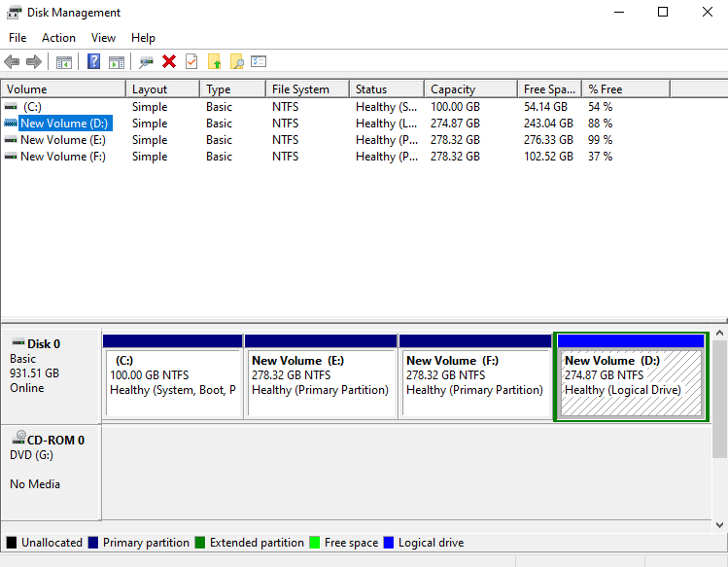Click the Primary partition legend swatch
The image size is (728, 567).
(x=93, y=543)
